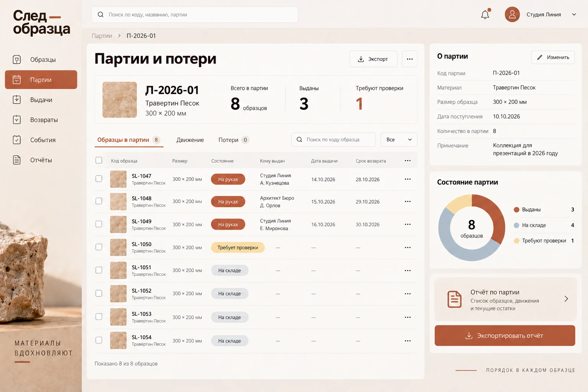This screenshot has width=588, height=392.
Task: Open Отчёт по партии via right chevron
Action: point(566,299)
